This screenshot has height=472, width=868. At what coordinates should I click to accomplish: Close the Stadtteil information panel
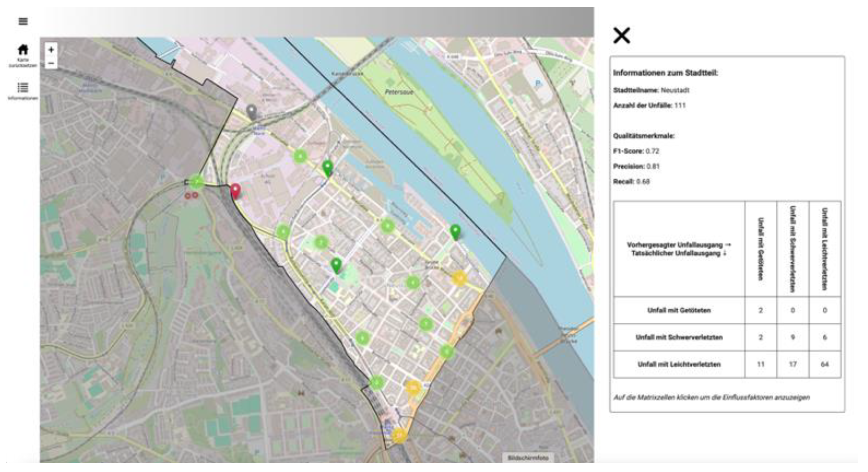(621, 36)
